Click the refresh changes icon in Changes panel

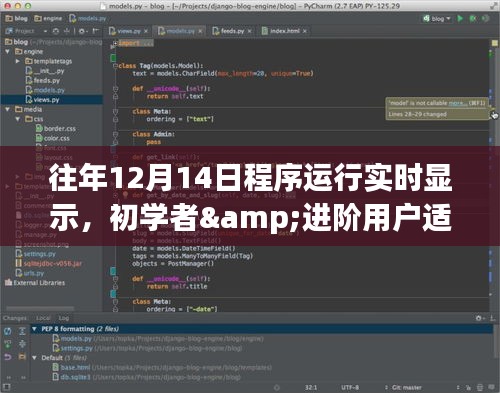tap(7, 331)
